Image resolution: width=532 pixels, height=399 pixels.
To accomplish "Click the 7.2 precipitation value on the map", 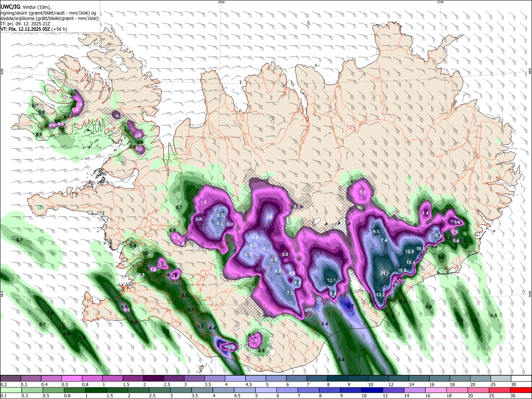I will coord(290,293).
